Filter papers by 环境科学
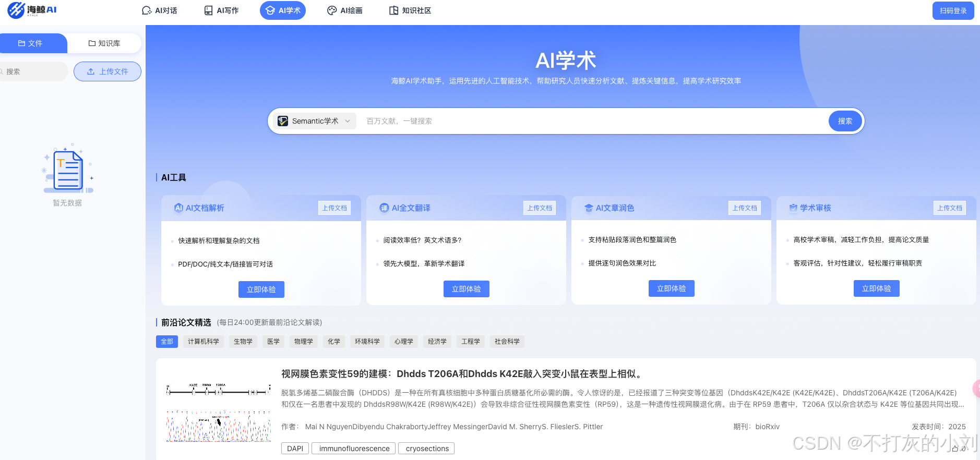Screen dimensions: 980x460 point(367,342)
